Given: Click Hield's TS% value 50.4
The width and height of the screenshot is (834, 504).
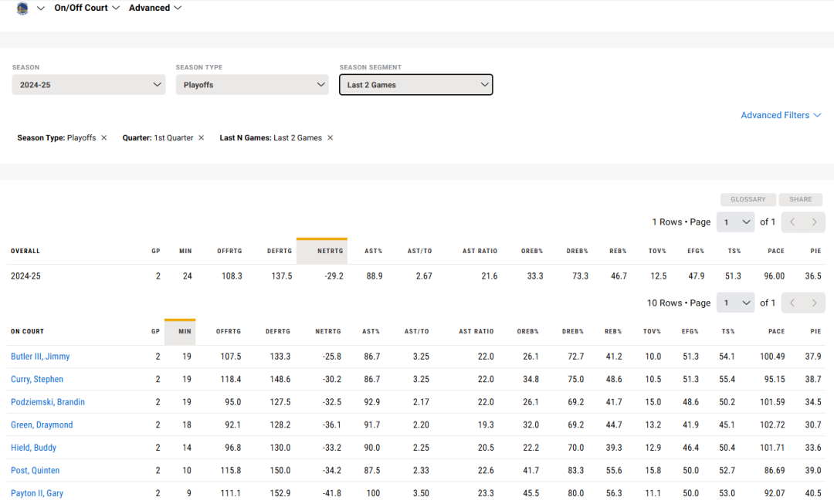Looking at the screenshot, I should (x=727, y=448).
